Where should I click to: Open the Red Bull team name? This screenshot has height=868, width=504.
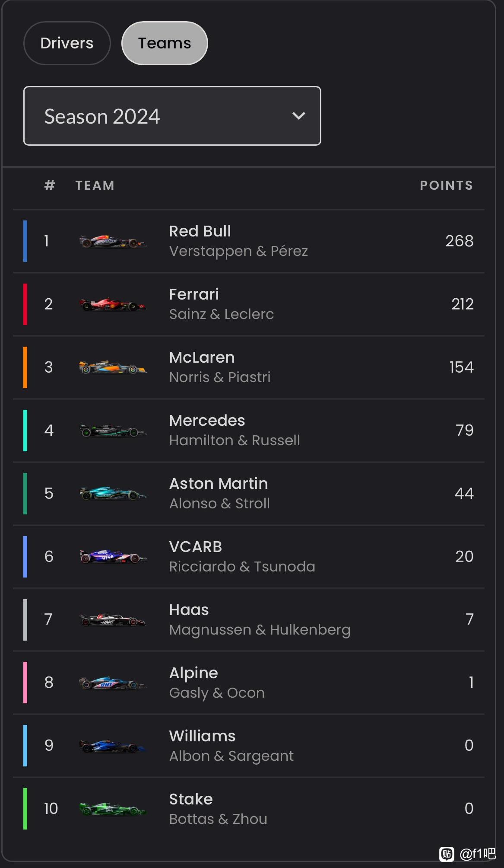tap(200, 231)
